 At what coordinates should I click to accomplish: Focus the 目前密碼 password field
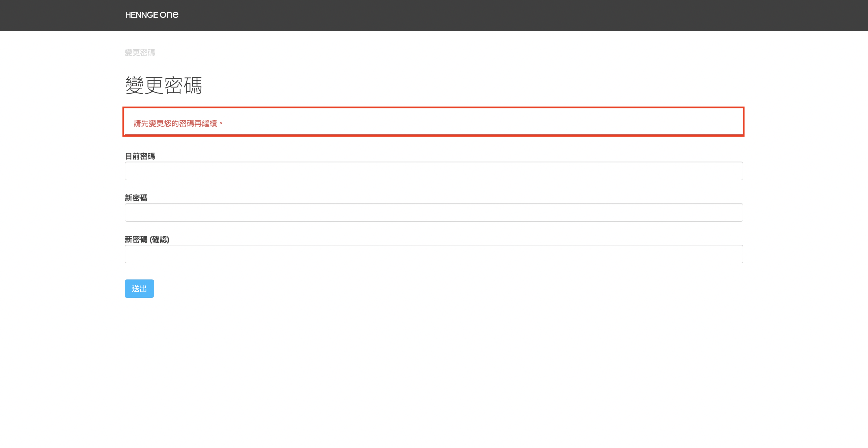[x=434, y=171]
